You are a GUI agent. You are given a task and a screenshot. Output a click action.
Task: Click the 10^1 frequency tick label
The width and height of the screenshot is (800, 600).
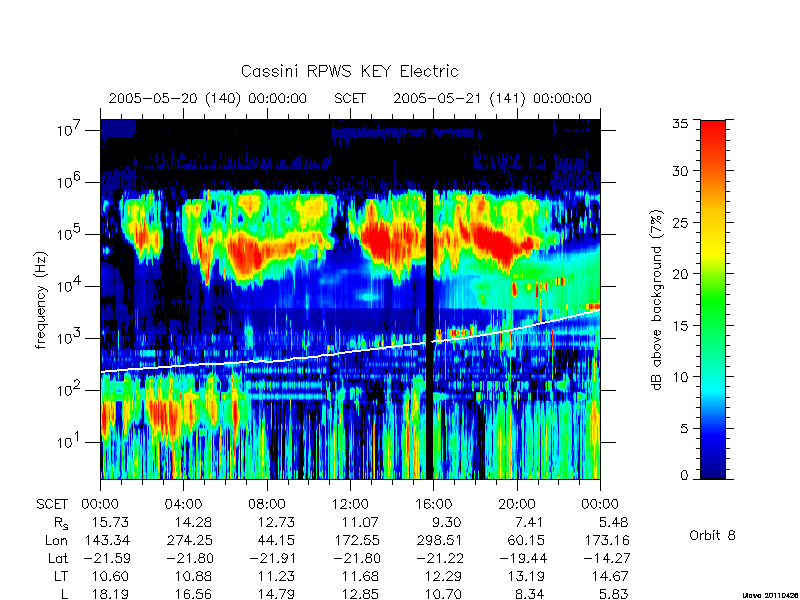68,442
